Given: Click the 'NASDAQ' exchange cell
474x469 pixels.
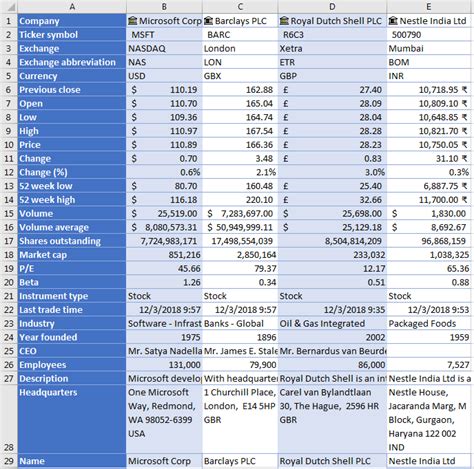Looking at the screenshot, I should point(164,49).
